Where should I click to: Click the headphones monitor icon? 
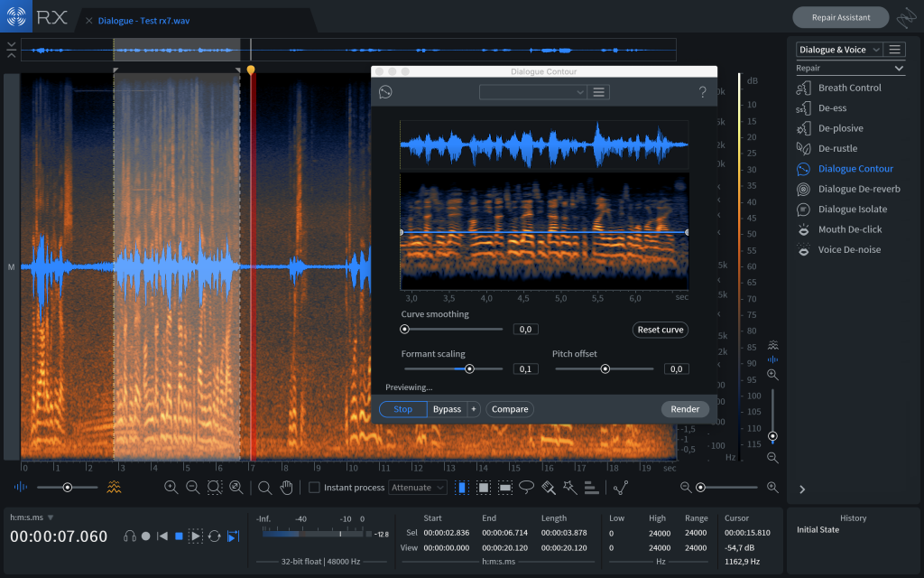point(129,536)
